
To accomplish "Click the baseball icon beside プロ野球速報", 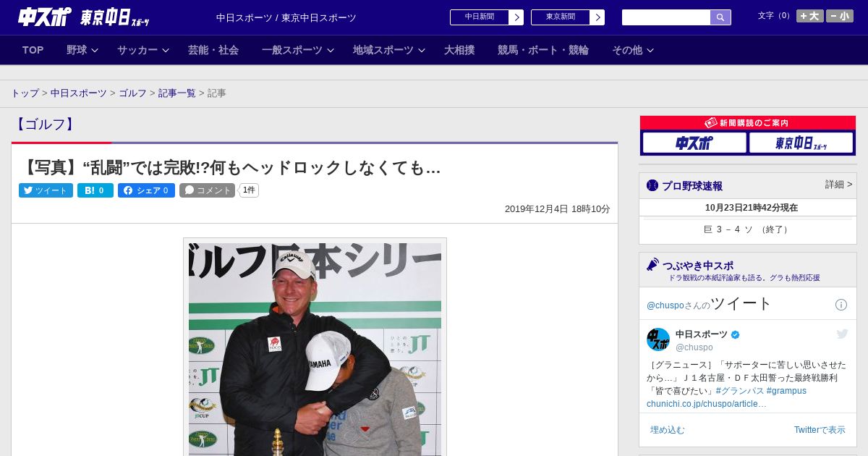I will pyautogui.click(x=652, y=186).
